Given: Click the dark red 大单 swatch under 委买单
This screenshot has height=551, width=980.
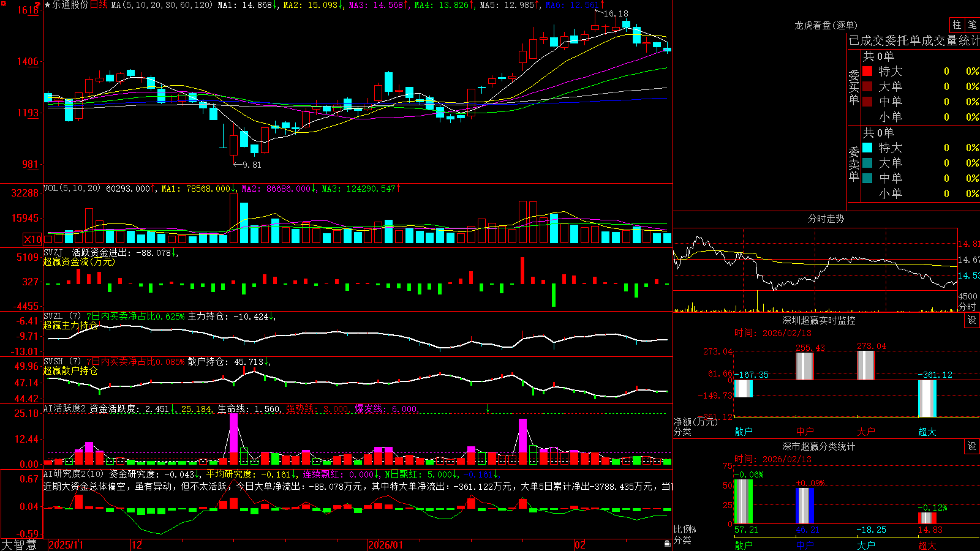Looking at the screenshot, I should tap(867, 86).
